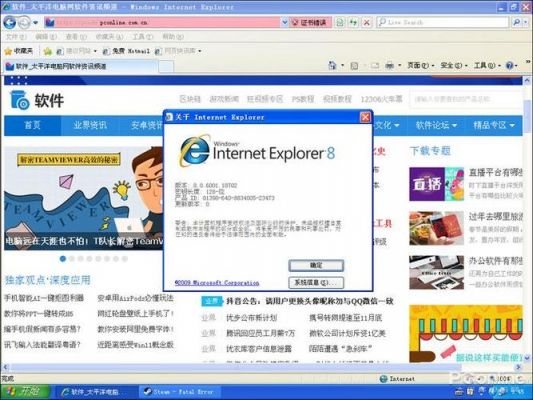The image size is (533, 400).
Task: Close the 关于 Internet Explorer dialog
Action: point(365,118)
